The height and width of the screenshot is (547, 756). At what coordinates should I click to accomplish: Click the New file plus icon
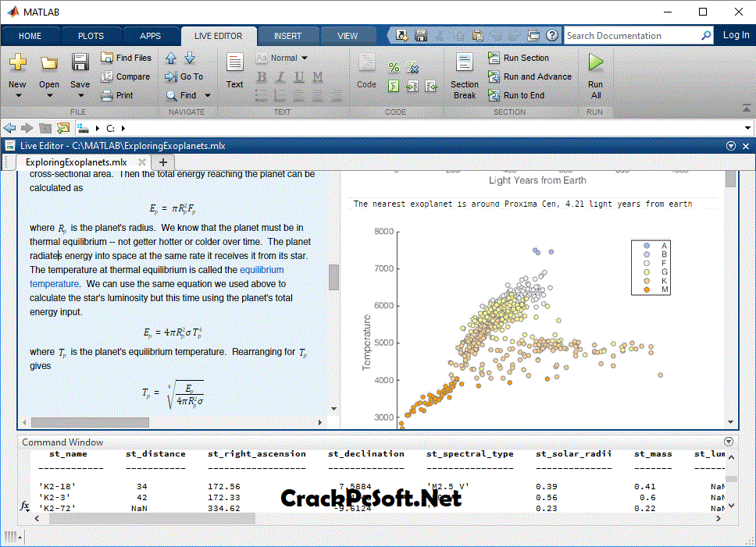click(17, 62)
